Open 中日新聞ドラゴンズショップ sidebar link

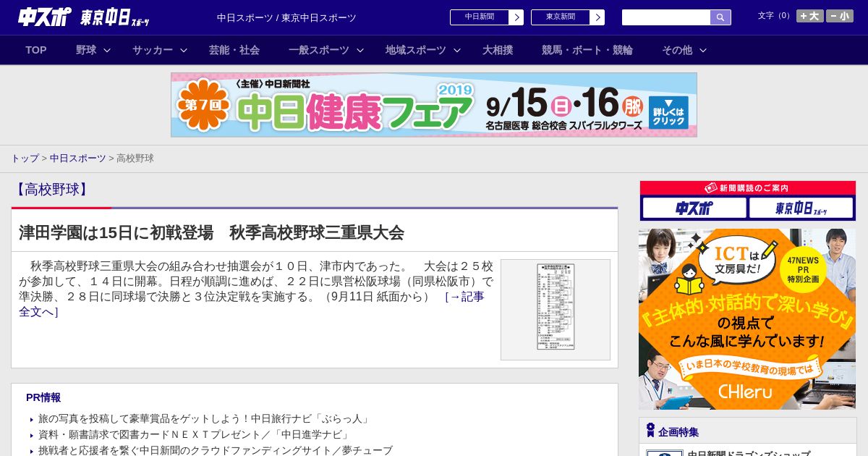coord(749,453)
